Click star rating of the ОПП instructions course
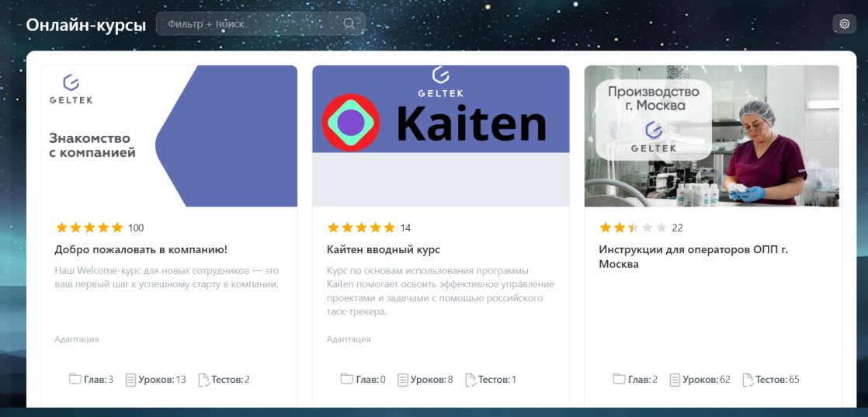This screenshot has height=417, width=868. click(634, 228)
